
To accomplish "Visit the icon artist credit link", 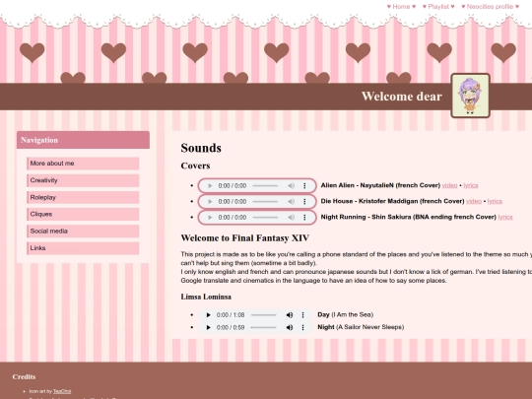I will click(62, 391).
